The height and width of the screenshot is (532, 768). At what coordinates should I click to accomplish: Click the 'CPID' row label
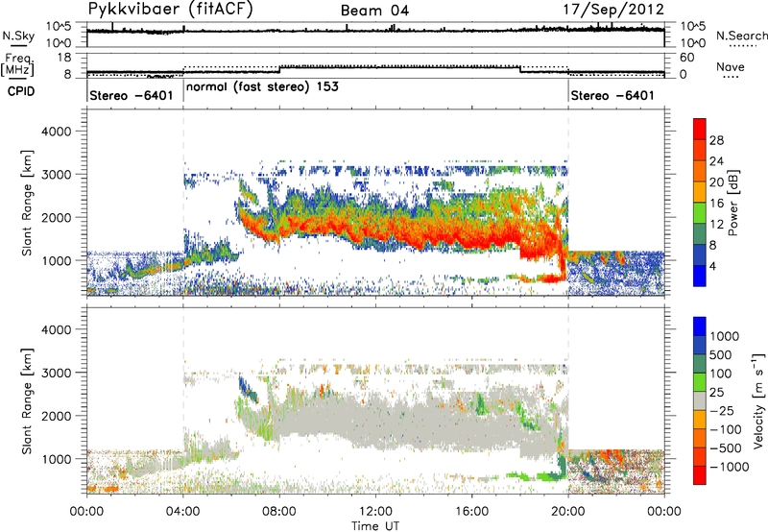[21, 91]
